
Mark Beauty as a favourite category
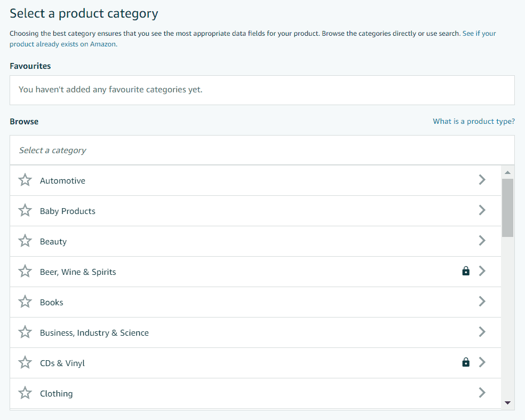[x=25, y=241]
